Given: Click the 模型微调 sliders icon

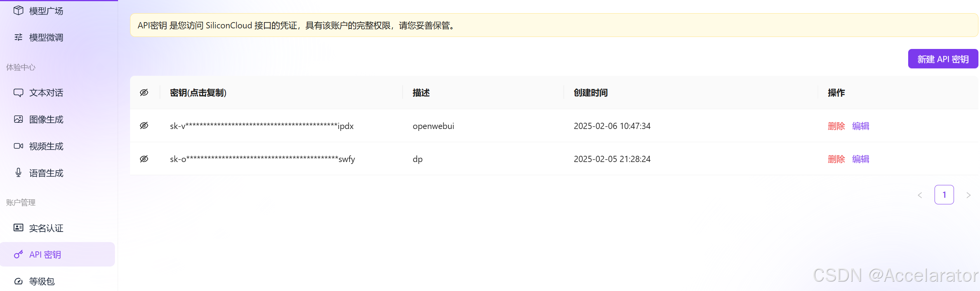Looking at the screenshot, I should pos(18,37).
